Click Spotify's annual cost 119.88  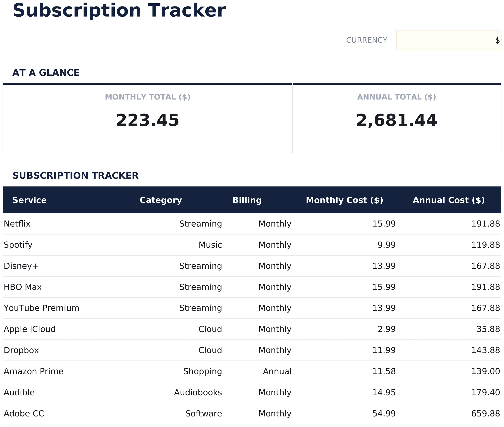click(486, 245)
